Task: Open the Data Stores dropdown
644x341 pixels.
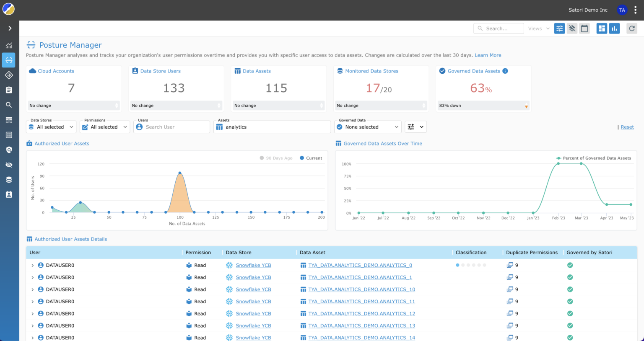Action: click(51, 127)
